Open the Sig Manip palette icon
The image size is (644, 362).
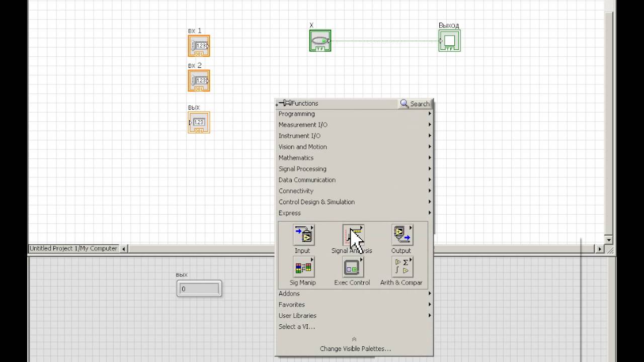tap(304, 267)
